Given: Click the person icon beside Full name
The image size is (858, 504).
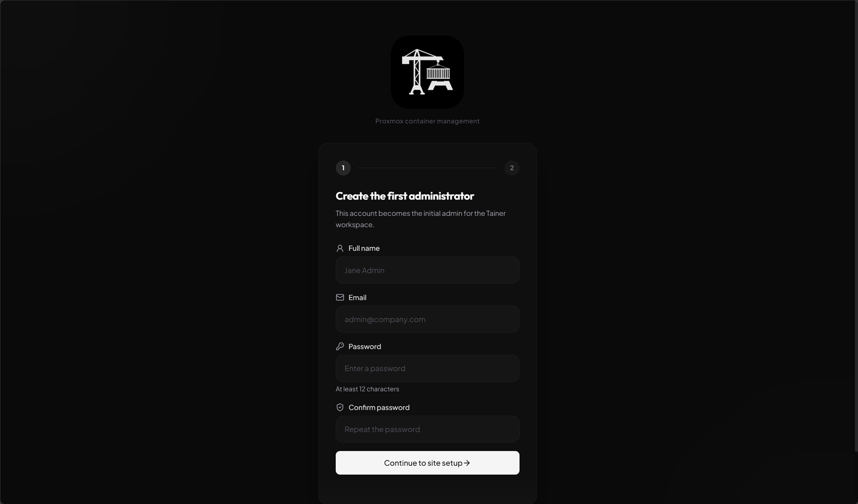Looking at the screenshot, I should click(x=340, y=248).
